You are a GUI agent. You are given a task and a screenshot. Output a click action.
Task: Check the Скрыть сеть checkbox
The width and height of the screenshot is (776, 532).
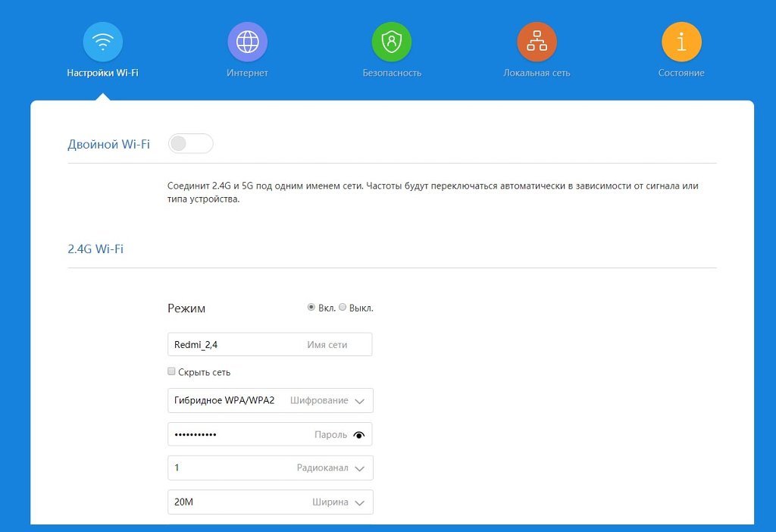click(x=171, y=371)
